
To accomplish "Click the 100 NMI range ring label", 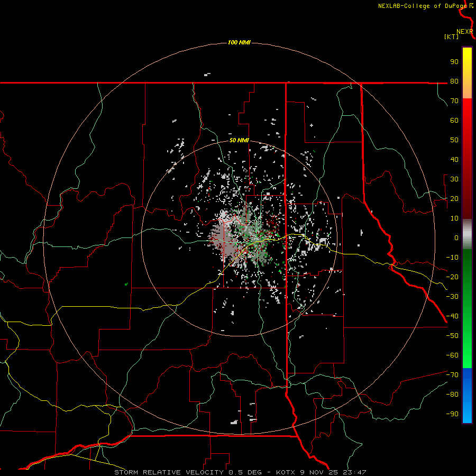I will (239, 42).
